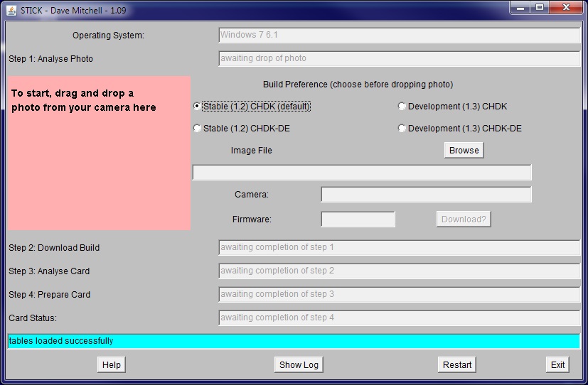Click the Java icon in title bar
This screenshot has width=588, height=385.
pos(10,11)
